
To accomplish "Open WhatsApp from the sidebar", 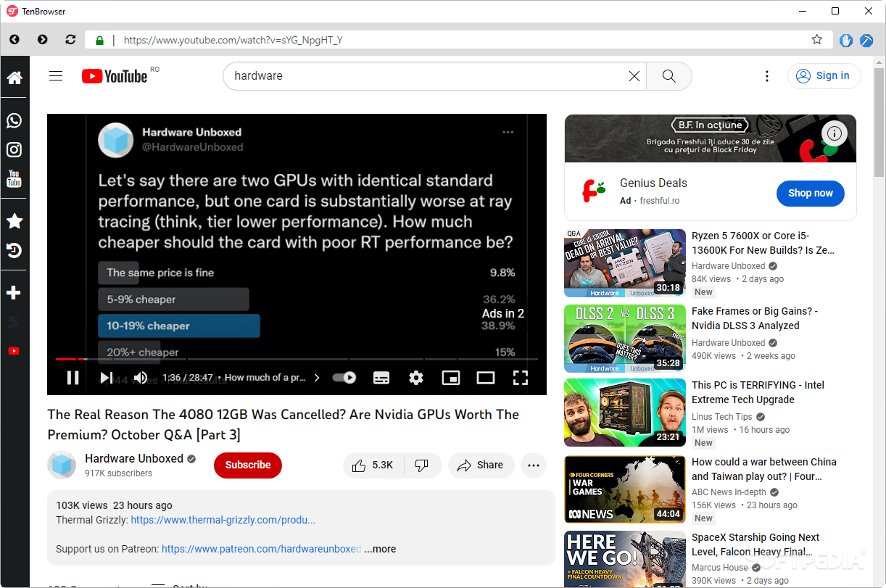I will 15,121.
